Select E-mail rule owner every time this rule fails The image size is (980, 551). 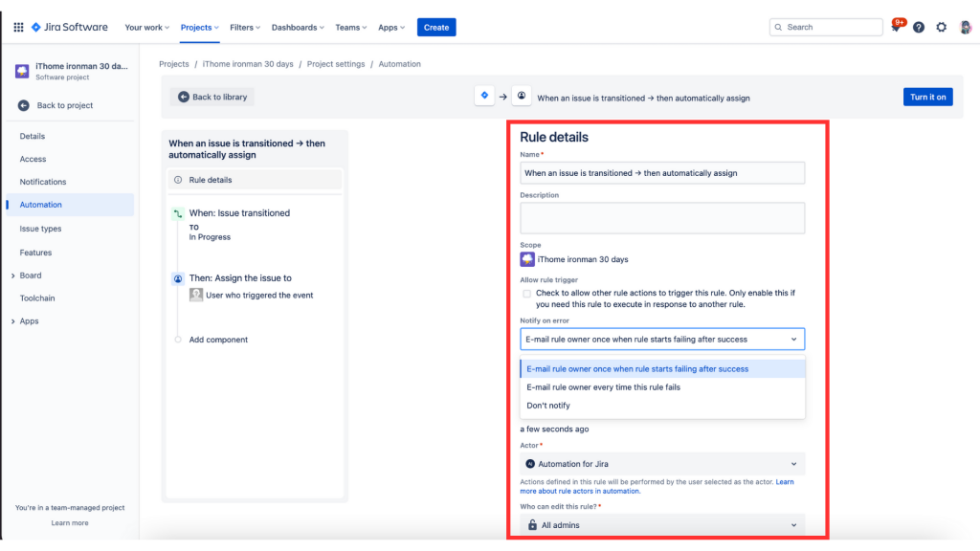[662, 387]
